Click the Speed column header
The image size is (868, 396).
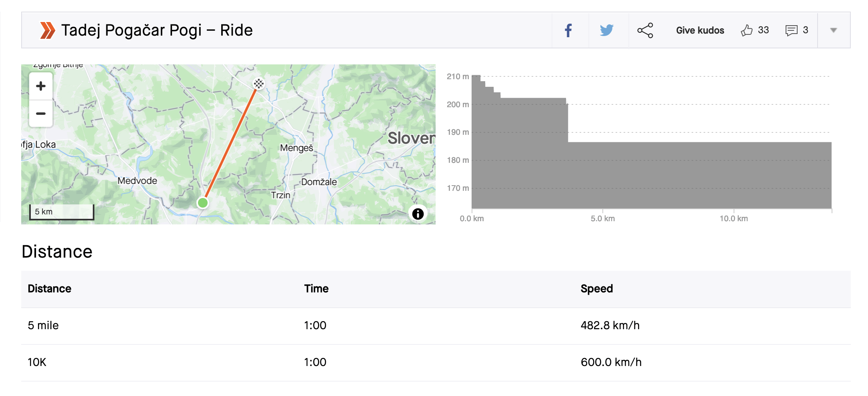(597, 289)
